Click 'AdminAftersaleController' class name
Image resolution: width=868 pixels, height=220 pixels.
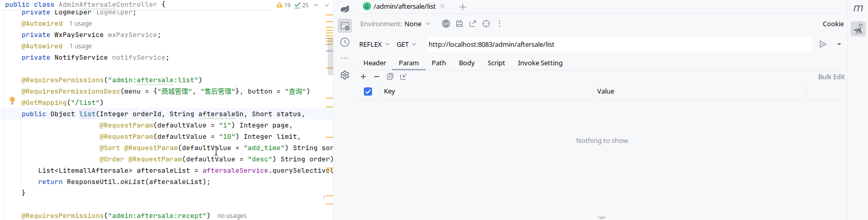pyautogui.click(x=108, y=5)
